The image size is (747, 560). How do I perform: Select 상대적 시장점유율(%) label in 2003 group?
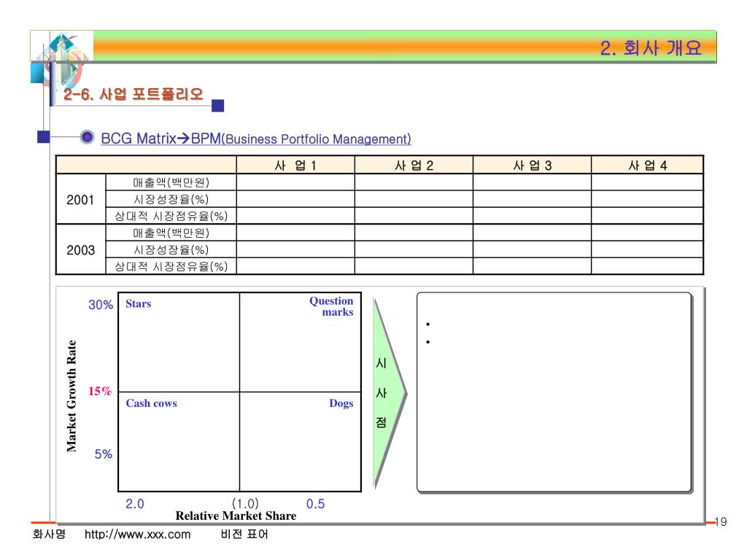point(171,266)
